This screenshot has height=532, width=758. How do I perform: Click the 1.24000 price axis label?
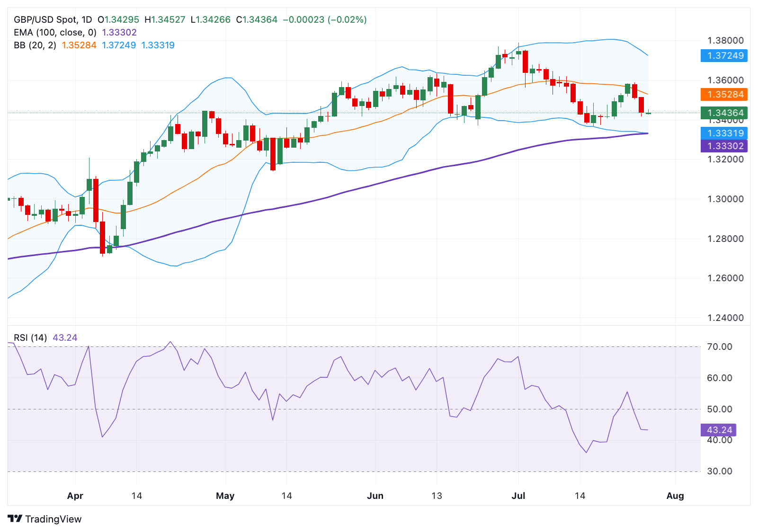coord(725,318)
